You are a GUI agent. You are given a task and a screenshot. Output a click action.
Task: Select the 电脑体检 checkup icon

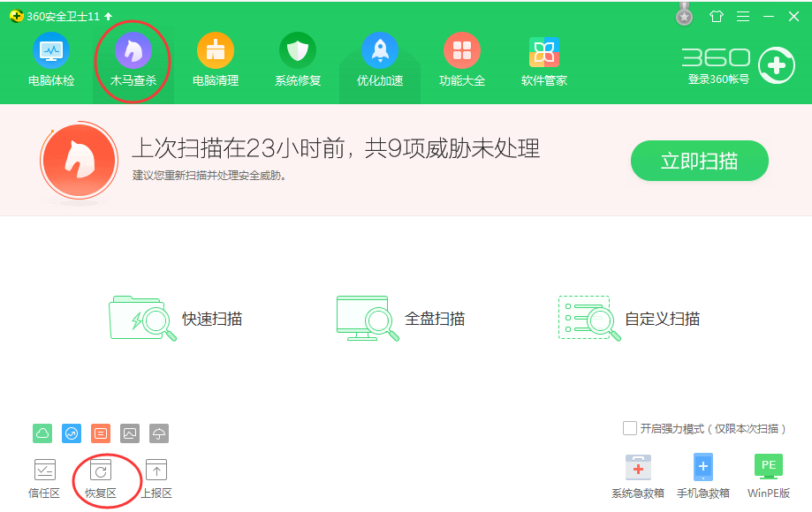click(50, 59)
